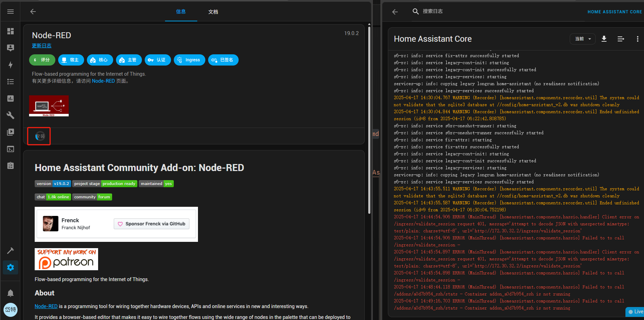This screenshot has height=320, width=644.
Task: Open the HOME ASSISTANT CORE log provider menu
Action: point(615,12)
